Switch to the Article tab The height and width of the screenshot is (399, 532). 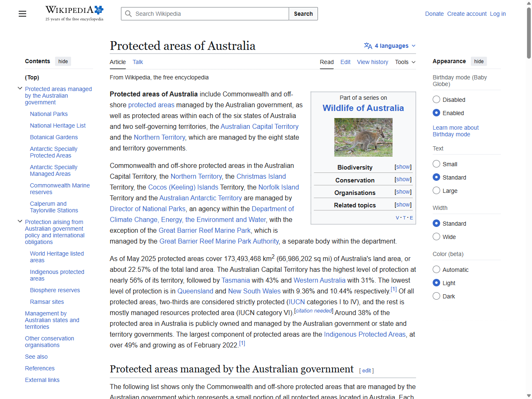point(118,62)
